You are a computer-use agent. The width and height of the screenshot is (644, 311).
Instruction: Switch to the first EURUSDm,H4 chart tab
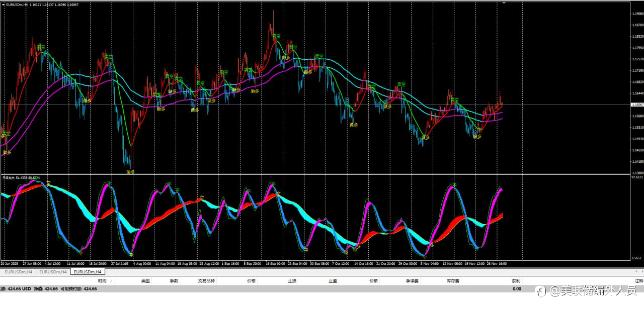tap(18, 272)
